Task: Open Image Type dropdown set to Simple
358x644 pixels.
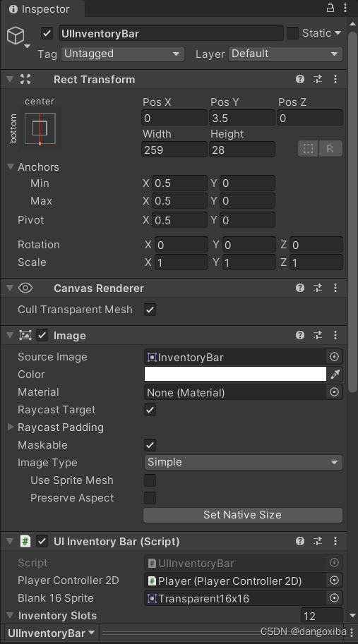Action: [x=243, y=463]
